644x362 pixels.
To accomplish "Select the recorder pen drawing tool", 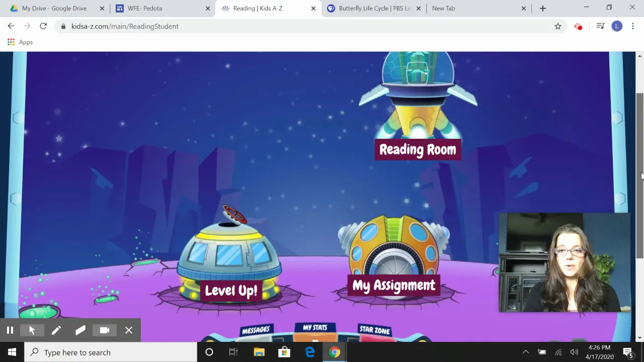I will pyautogui.click(x=56, y=330).
